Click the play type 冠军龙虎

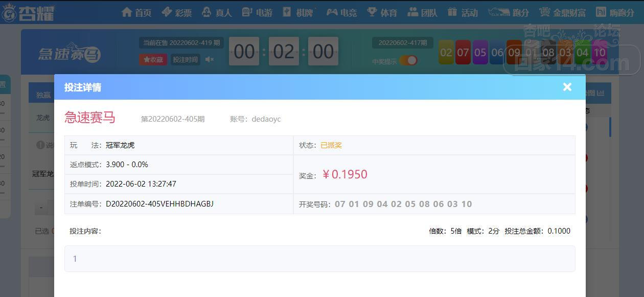(120, 145)
